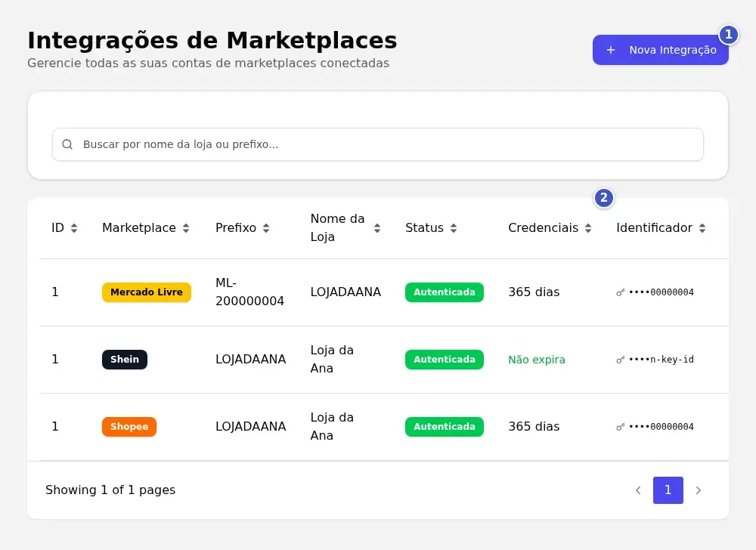Click the ••••n-key-id identifier
The image size is (756, 550).
661,360
